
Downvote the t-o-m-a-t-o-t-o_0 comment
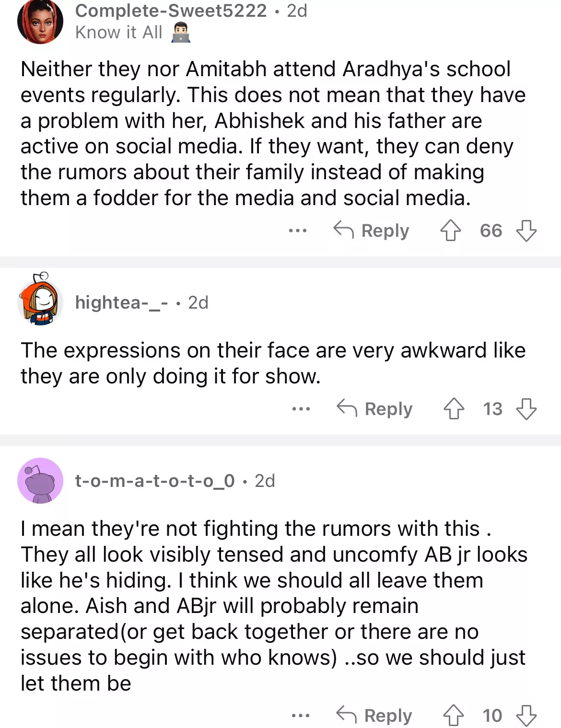(526, 716)
